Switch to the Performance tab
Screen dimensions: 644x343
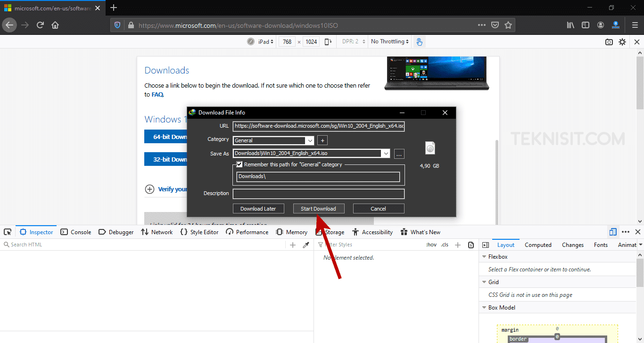coord(247,232)
